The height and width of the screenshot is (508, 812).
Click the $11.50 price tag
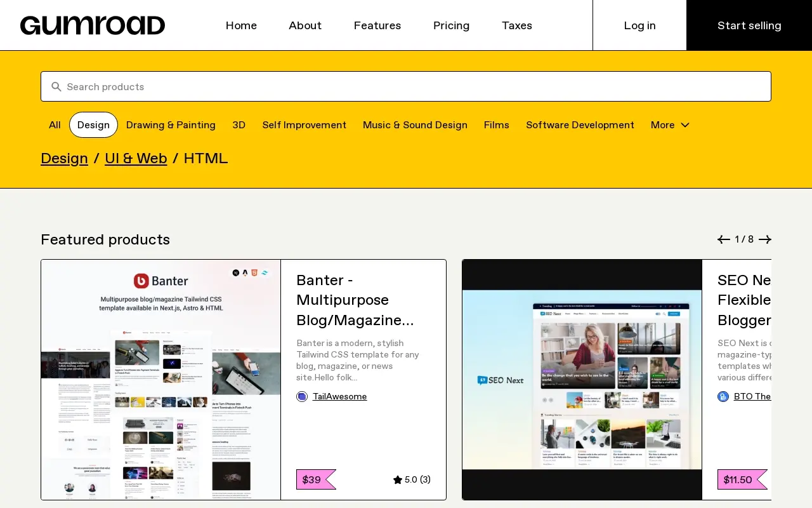(742, 479)
